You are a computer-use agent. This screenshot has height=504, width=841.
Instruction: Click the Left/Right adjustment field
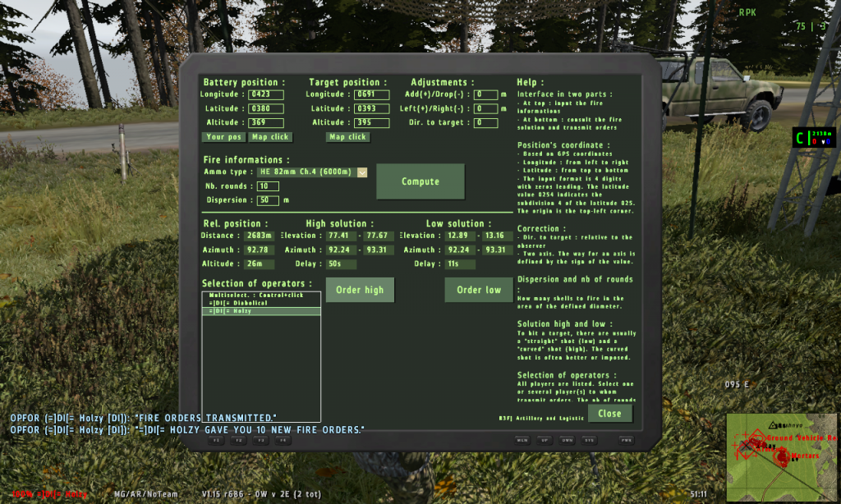click(x=486, y=108)
